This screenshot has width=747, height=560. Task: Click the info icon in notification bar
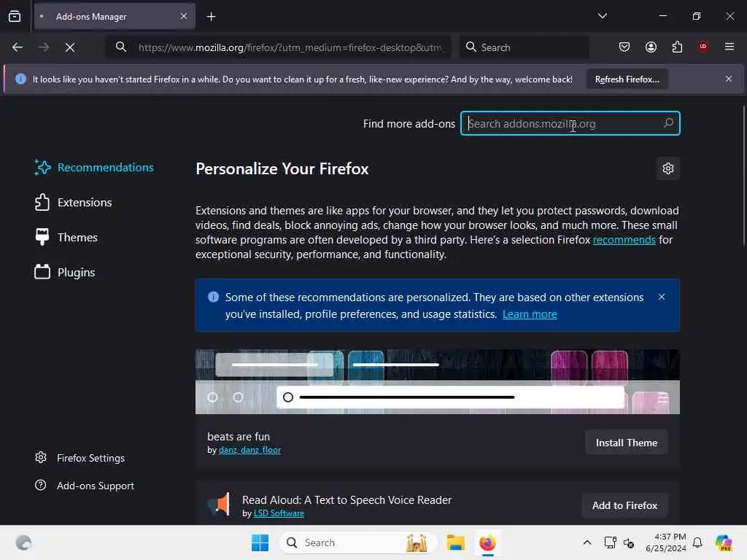[x=20, y=79]
